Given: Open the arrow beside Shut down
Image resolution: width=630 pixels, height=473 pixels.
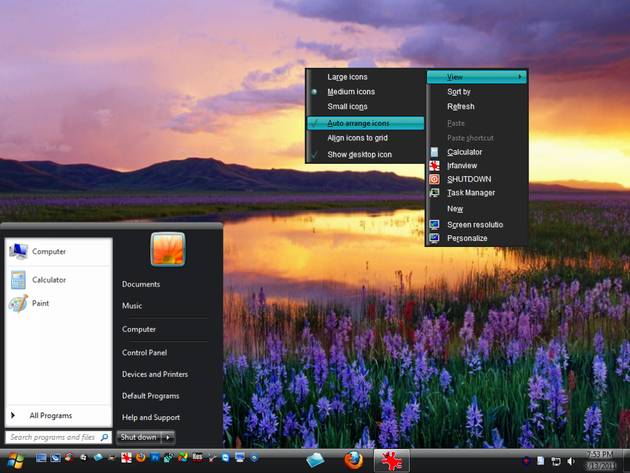Looking at the screenshot, I should (168, 437).
